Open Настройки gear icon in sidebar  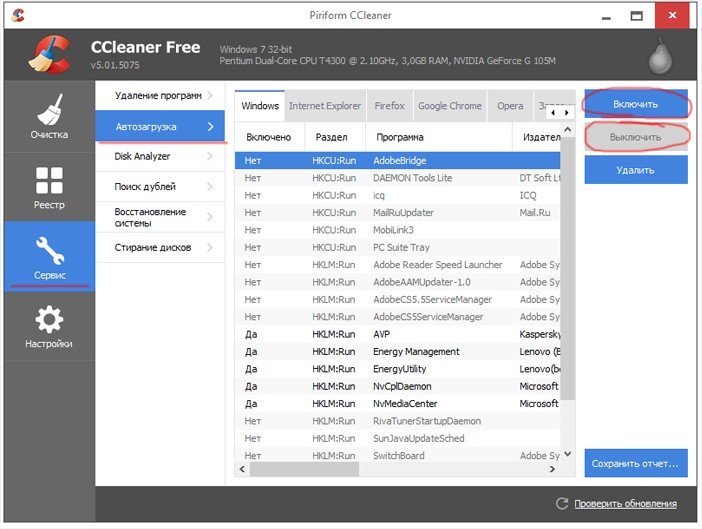point(48,320)
